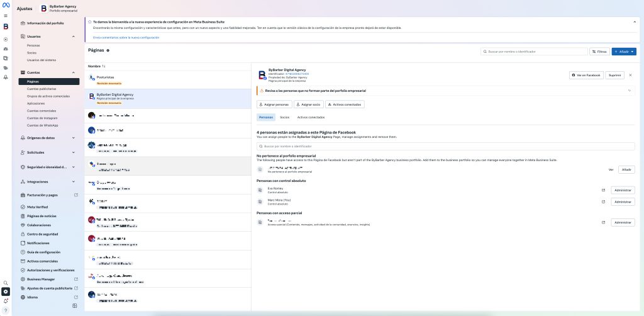This screenshot has width=644, height=316.
Task: Click Ver for non-portfolio person
Action: point(611,170)
